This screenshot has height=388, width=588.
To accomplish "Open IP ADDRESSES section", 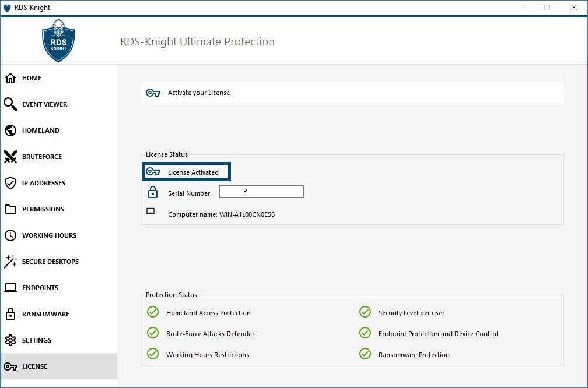I will (x=44, y=183).
